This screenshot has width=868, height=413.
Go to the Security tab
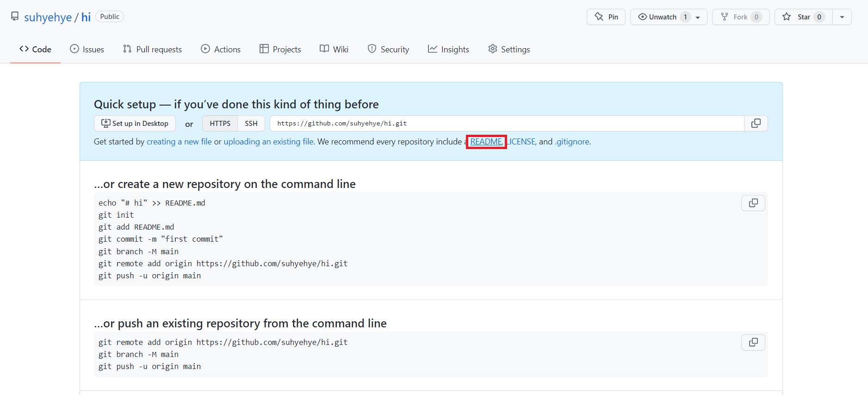[x=388, y=49]
